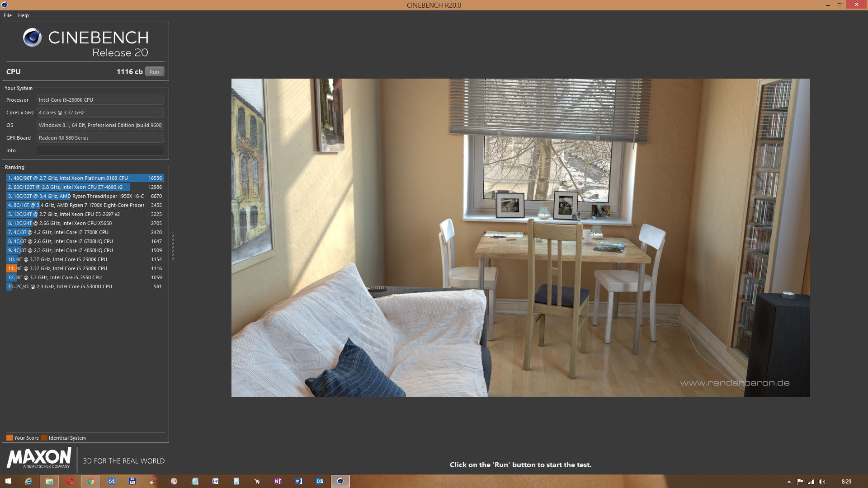
Task: Open Outlook from the taskbar
Action: [x=320, y=481]
